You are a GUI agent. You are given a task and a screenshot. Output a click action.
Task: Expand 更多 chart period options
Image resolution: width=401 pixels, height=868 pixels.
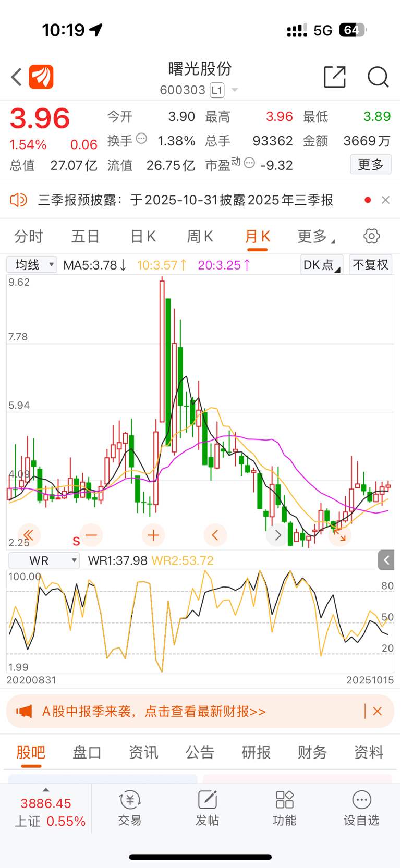(315, 237)
